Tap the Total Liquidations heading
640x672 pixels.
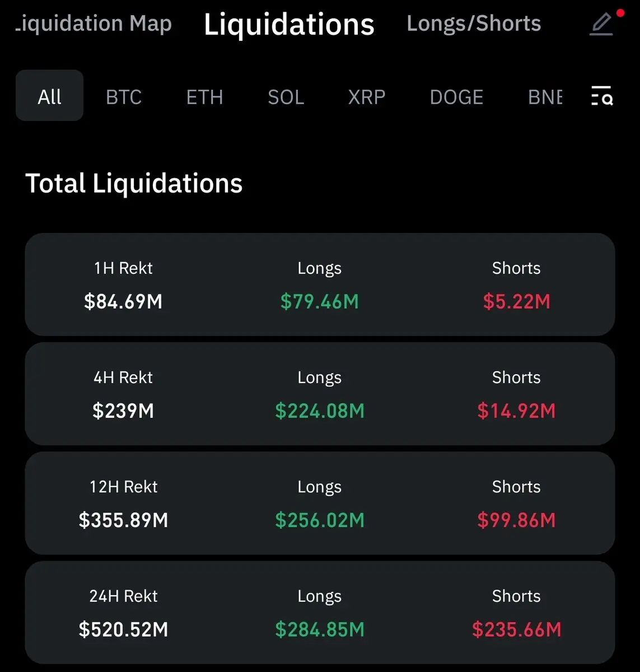(x=134, y=183)
